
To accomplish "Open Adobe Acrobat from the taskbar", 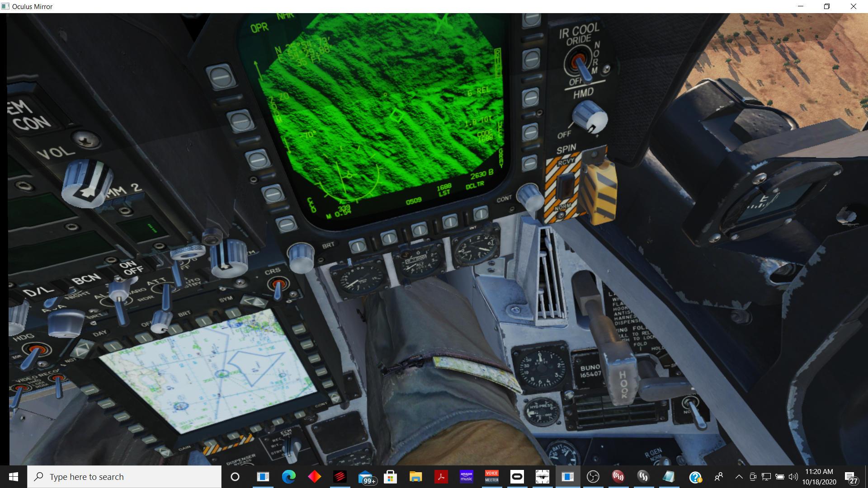I will [441, 477].
